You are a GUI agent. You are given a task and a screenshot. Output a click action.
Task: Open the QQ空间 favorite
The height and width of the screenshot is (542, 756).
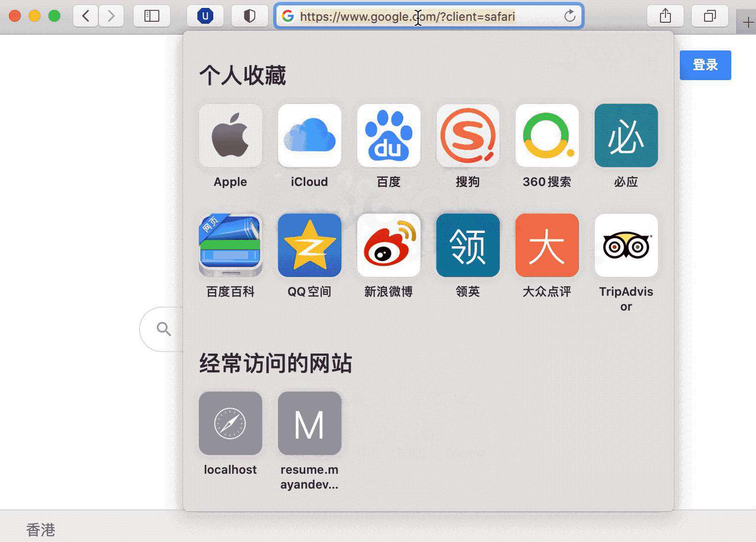[309, 245]
